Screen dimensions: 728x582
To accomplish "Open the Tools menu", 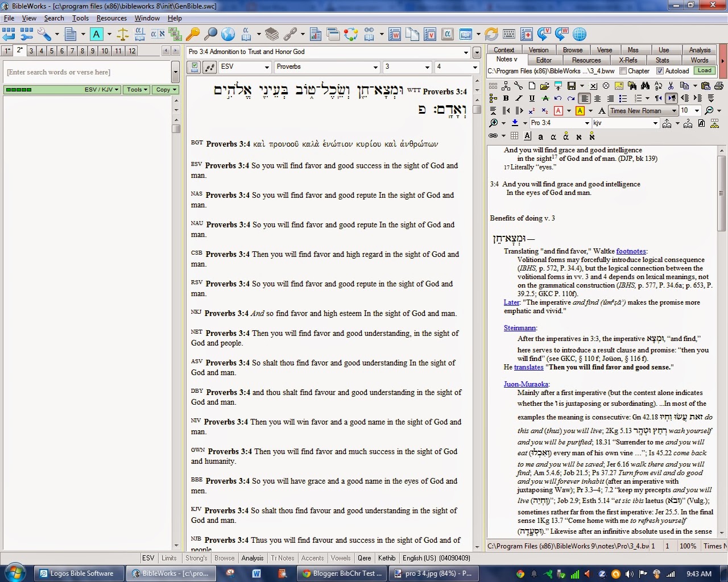I will [80, 18].
